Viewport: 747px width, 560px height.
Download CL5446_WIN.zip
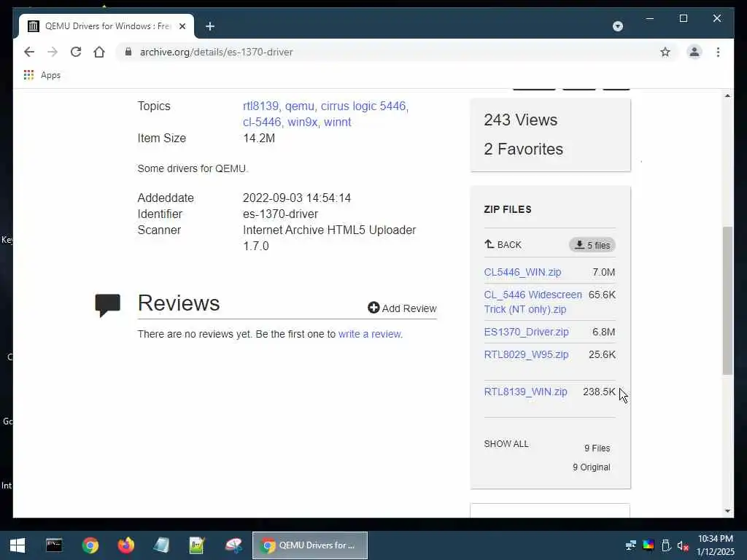pyautogui.click(x=522, y=272)
